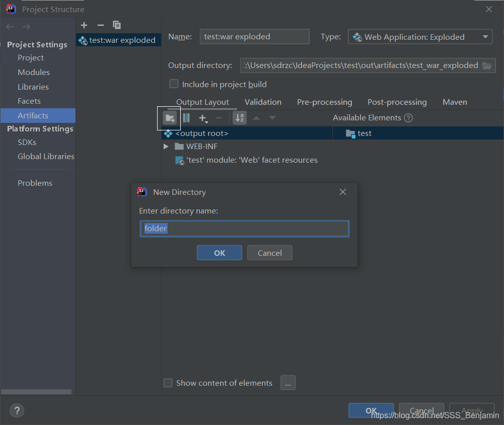Select Modules in the sidebar

[x=34, y=73]
